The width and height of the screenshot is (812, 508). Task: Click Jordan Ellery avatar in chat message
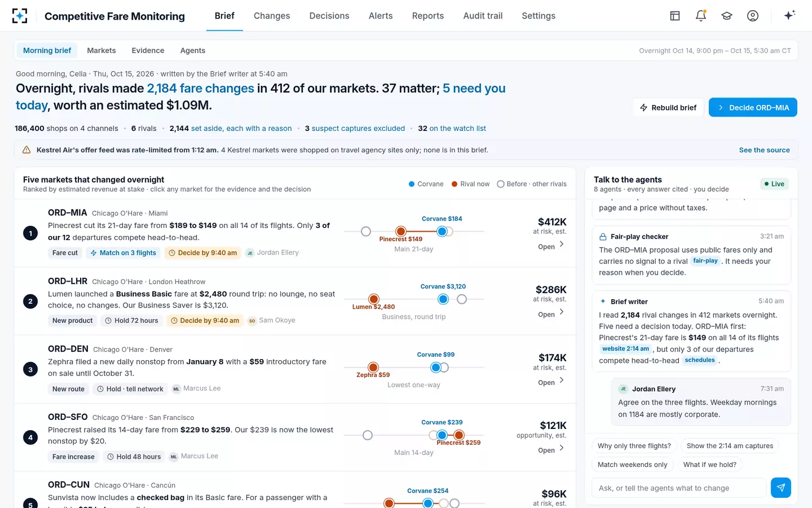point(623,389)
